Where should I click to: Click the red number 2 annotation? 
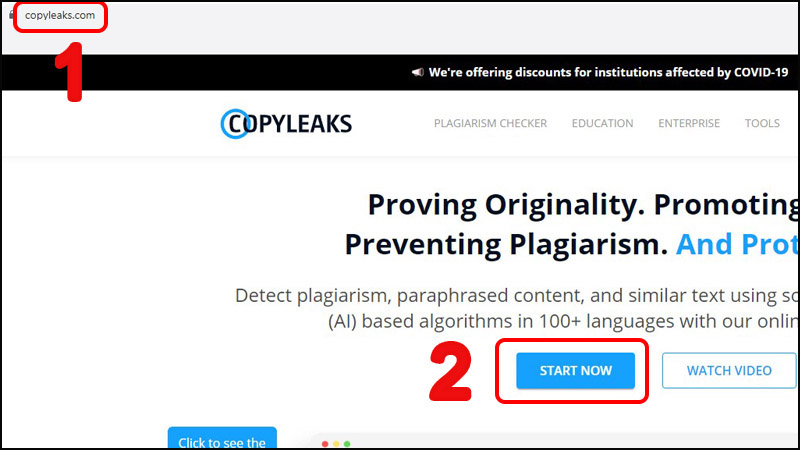(451, 371)
